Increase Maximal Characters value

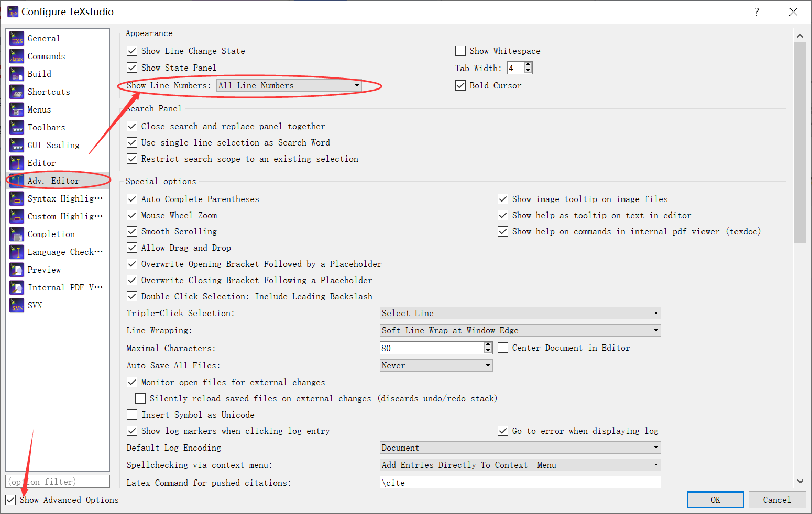(488, 345)
